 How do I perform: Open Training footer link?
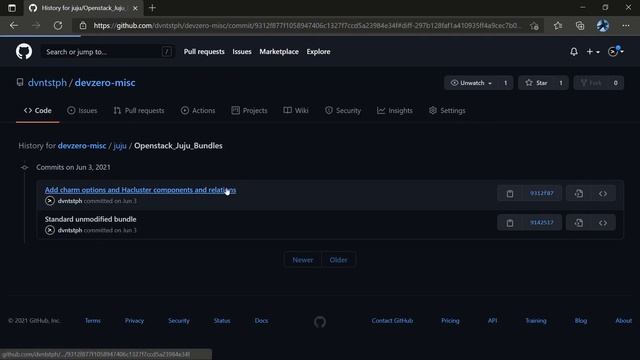(x=536, y=321)
